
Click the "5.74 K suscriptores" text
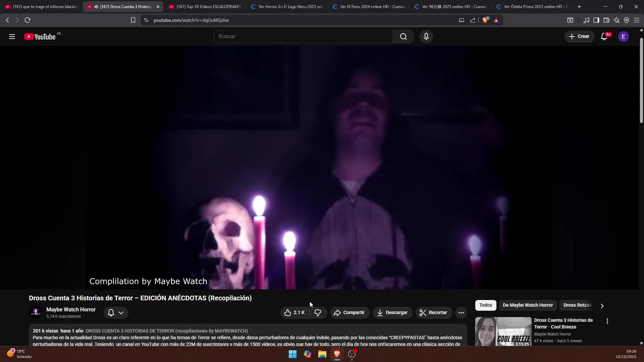pyautogui.click(x=63, y=317)
